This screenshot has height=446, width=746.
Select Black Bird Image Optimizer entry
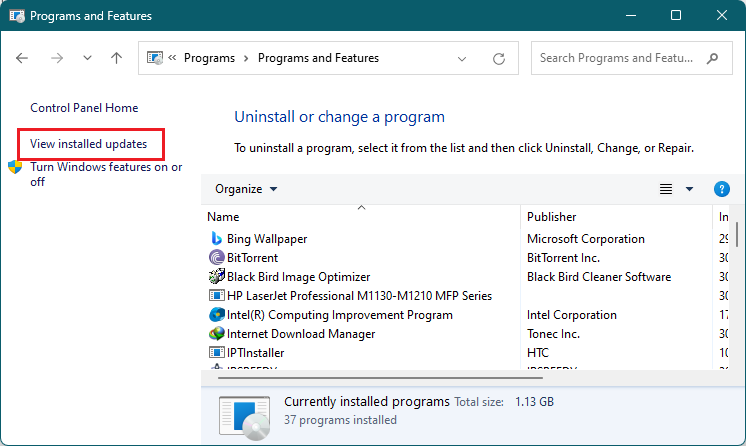[x=298, y=277]
